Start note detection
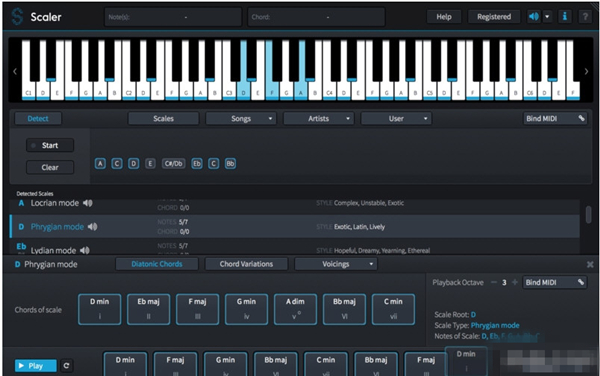The height and width of the screenshot is (376, 600). (50, 145)
